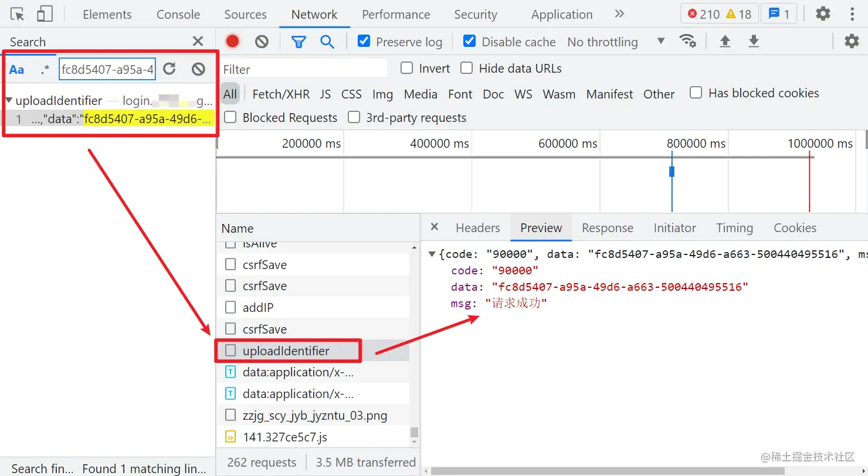868x476 pixels.
Task: Click the network search magnifier icon
Action: [x=327, y=41]
